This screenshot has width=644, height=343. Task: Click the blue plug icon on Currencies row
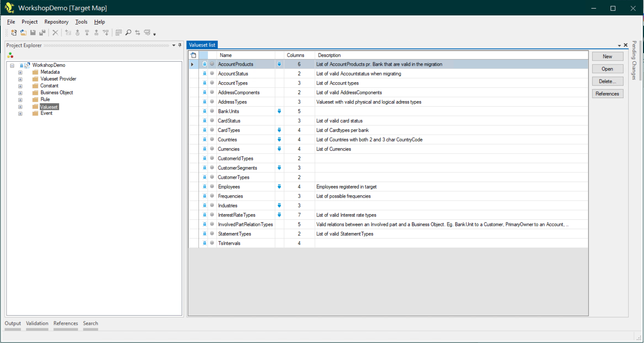click(x=280, y=149)
